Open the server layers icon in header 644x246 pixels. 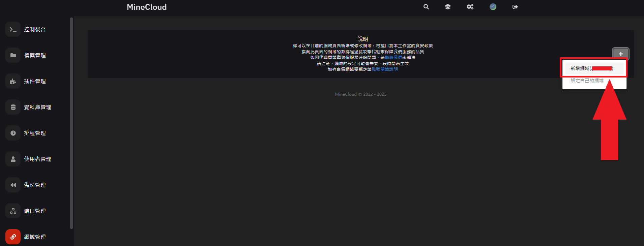pos(448,7)
